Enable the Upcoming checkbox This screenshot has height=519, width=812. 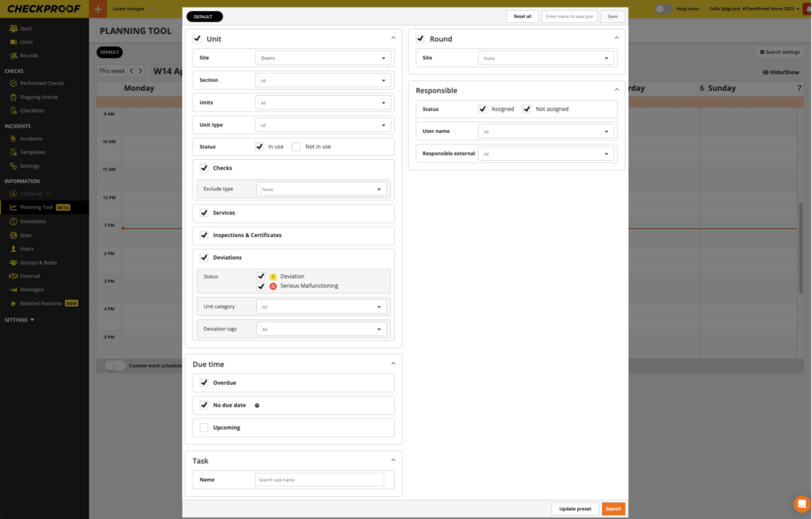pyautogui.click(x=204, y=428)
